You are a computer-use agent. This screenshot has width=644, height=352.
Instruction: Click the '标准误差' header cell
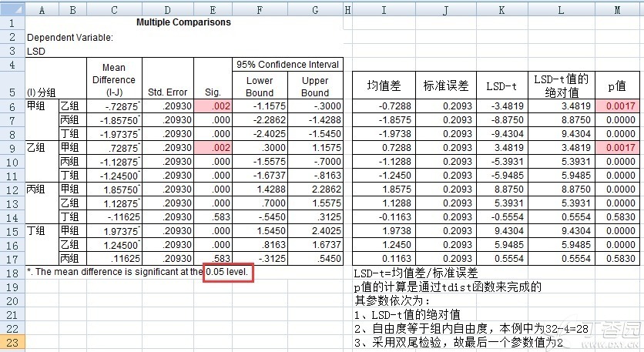pos(446,85)
